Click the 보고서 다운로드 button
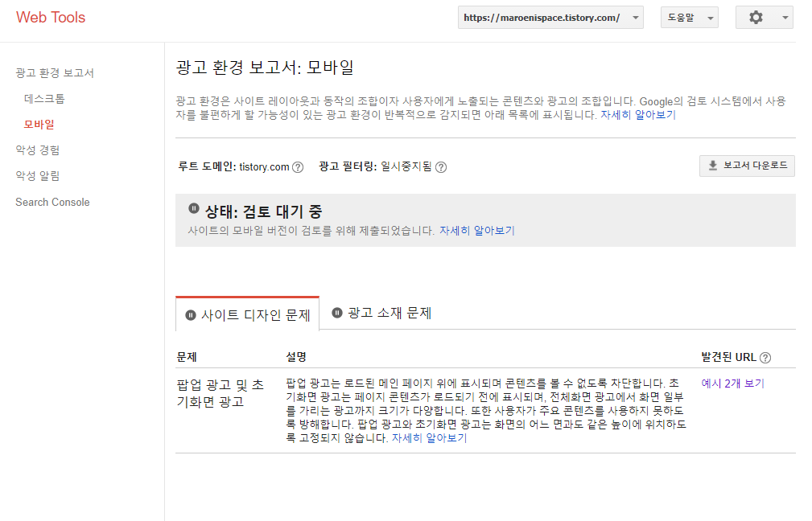Image resolution: width=812 pixels, height=521 pixels. tap(747, 166)
